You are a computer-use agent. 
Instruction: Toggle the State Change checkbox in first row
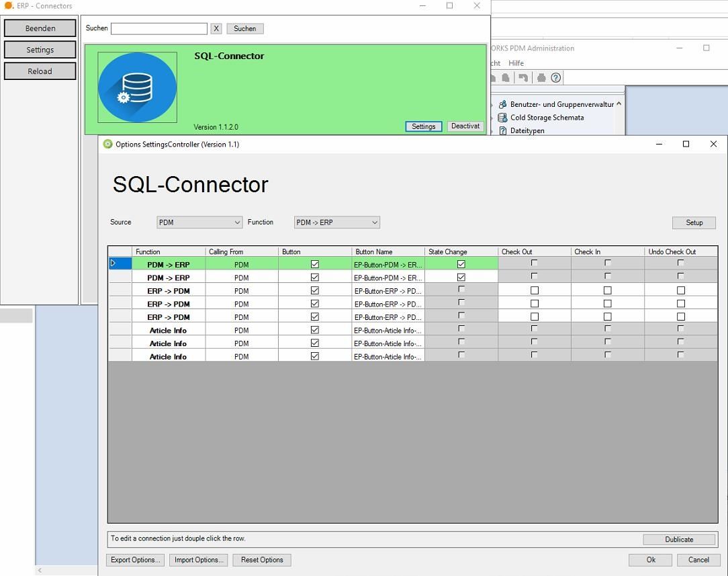coord(461,263)
